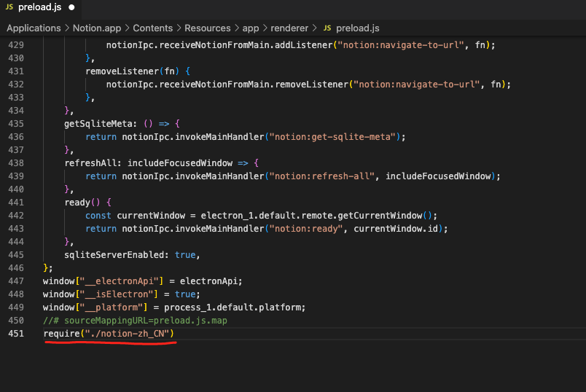This screenshot has width=586, height=392.
Task: Open the renderer breadcrumb segment
Action: click(x=289, y=28)
